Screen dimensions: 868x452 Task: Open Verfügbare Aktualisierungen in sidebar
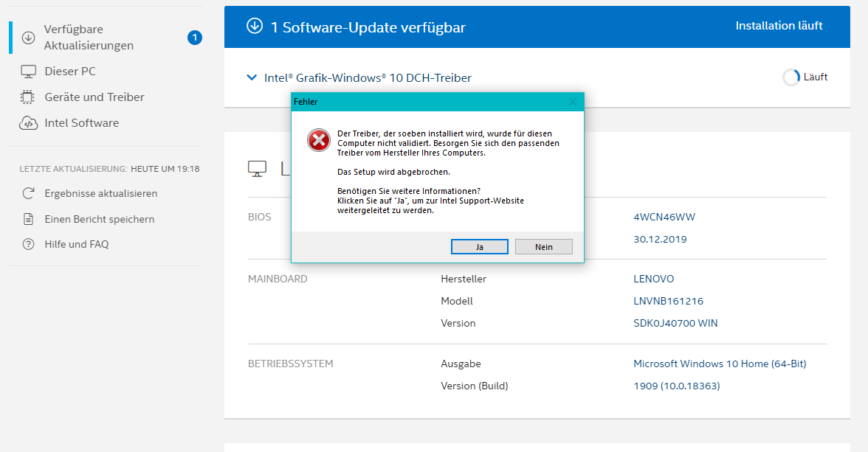pyautogui.click(x=89, y=37)
